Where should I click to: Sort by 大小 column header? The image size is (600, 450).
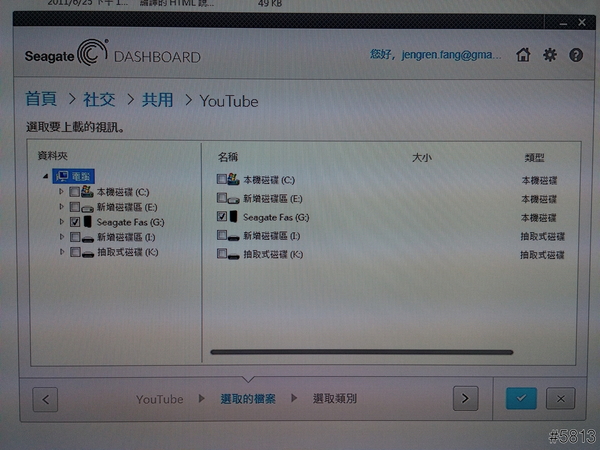[422, 158]
